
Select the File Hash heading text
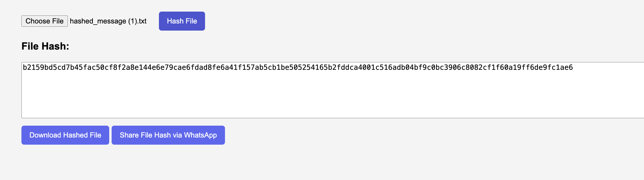45,46
